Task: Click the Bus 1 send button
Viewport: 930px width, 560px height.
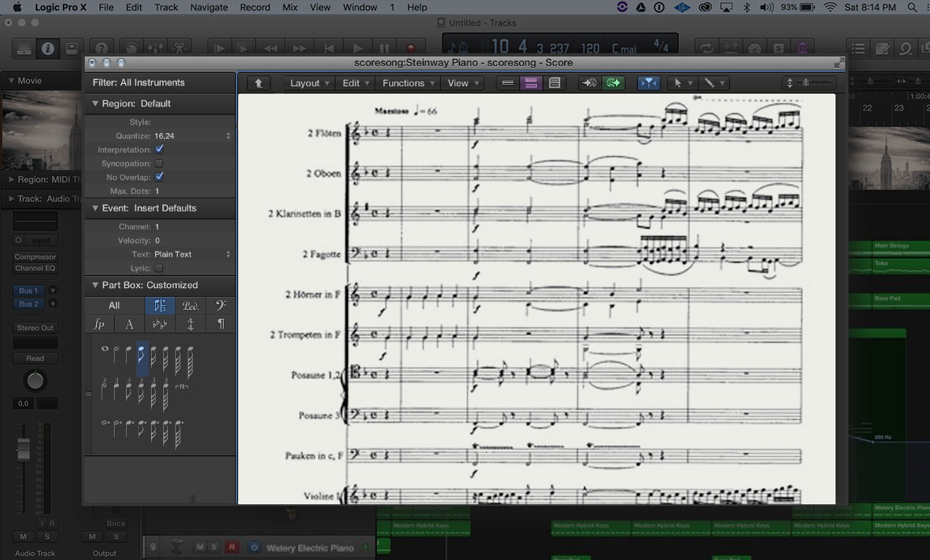Action: point(28,290)
